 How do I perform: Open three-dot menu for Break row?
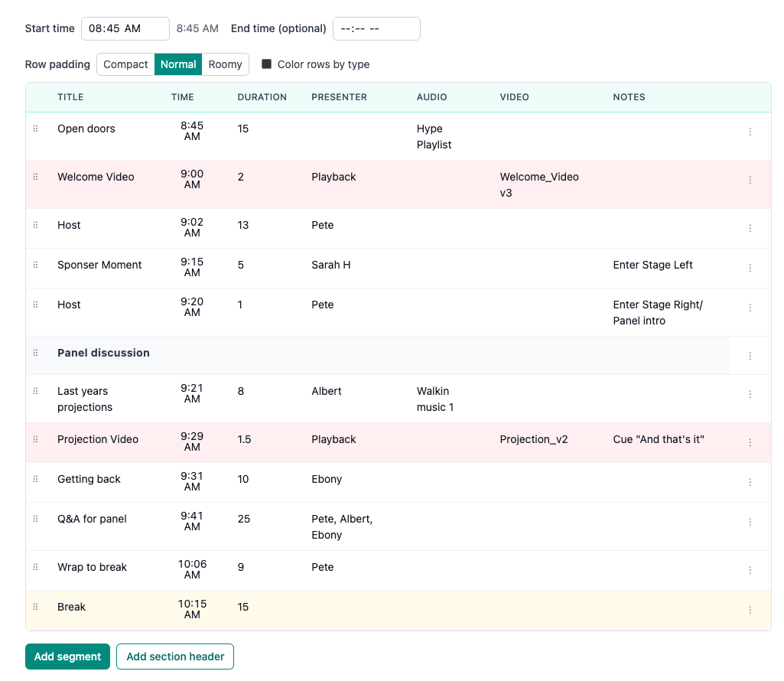pos(750,610)
